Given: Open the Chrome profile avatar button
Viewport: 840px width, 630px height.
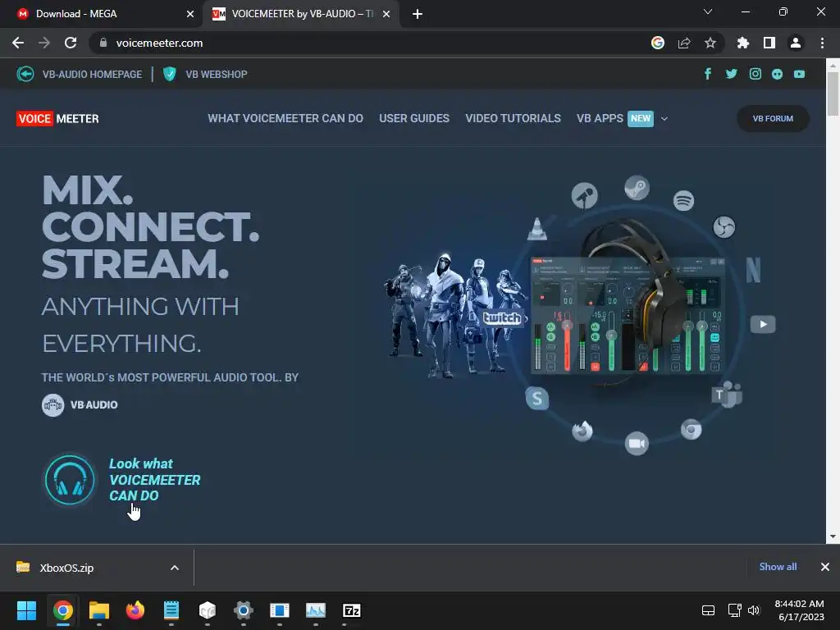Looking at the screenshot, I should click(796, 43).
